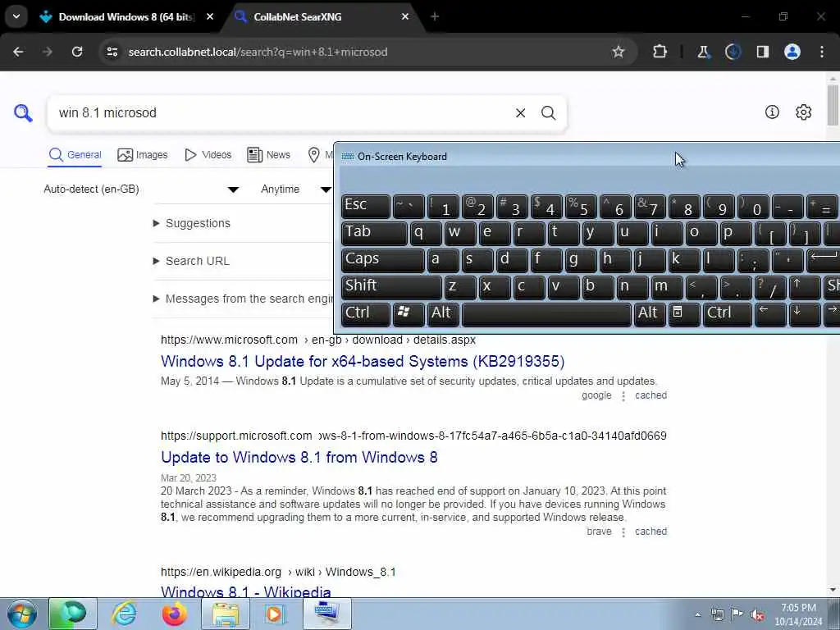The width and height of the screenshot is (840, 630).
Task: Toggle the browser side panel icon
Action: [762, 52]
